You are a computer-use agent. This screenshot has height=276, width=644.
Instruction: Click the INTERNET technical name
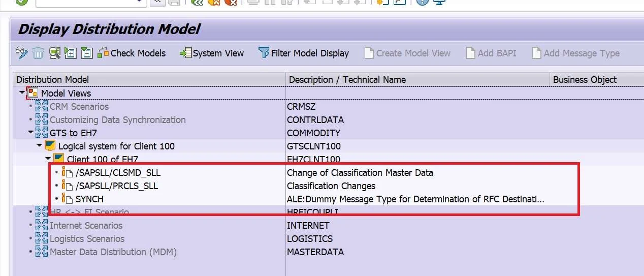pyautogui.click(x=308, y=225)
